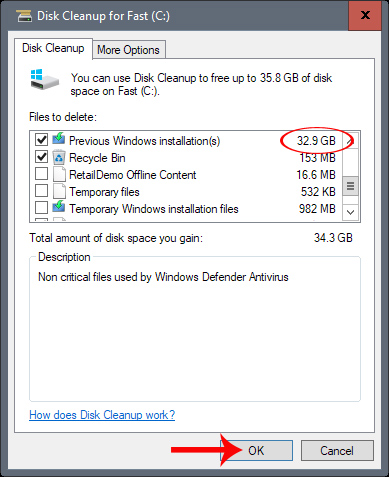
Task: Click the RetailDemo Offline Content file icon
Action: tap(59, 174)
